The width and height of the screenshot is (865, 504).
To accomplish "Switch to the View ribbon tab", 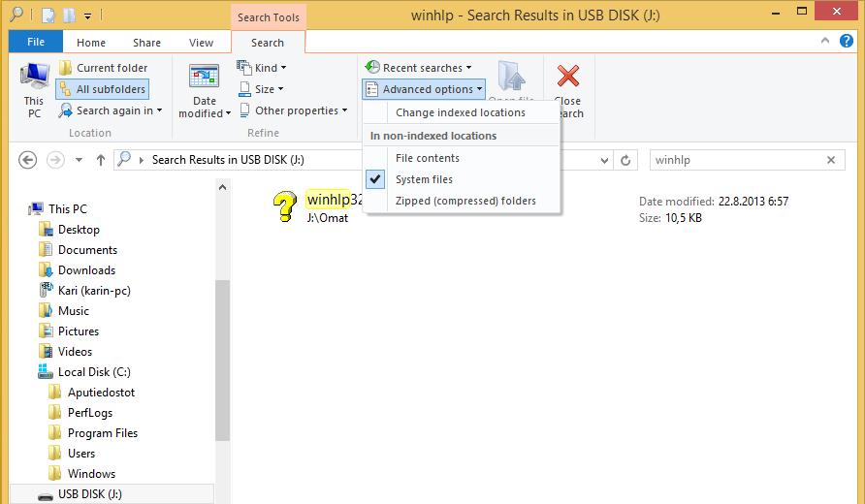I will 201,43.
